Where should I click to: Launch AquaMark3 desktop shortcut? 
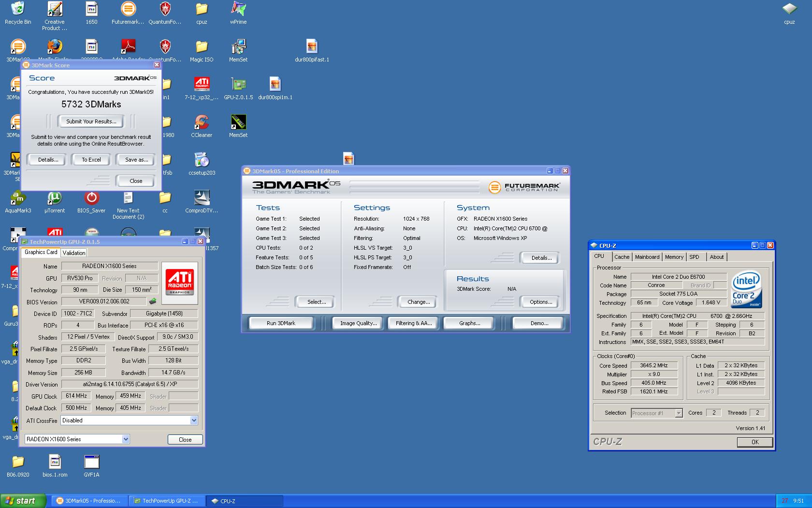18,202
